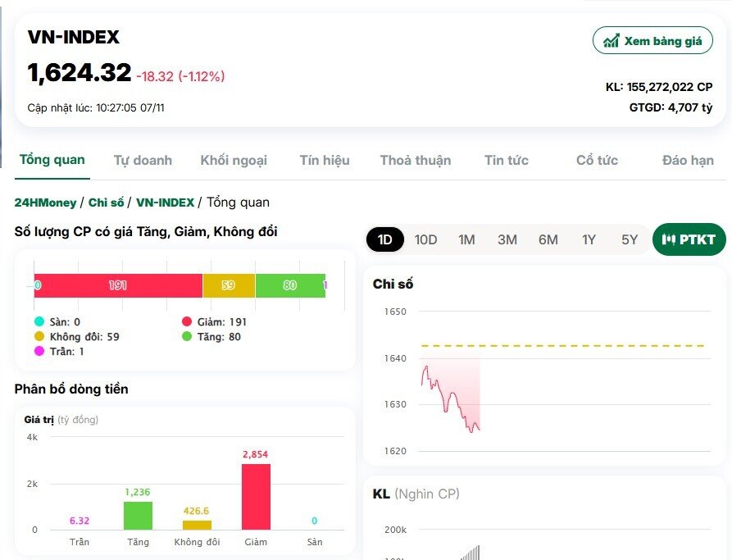
Task: Toggle the yellow Không đổi legend dot
Action: [x=39, y=336]
